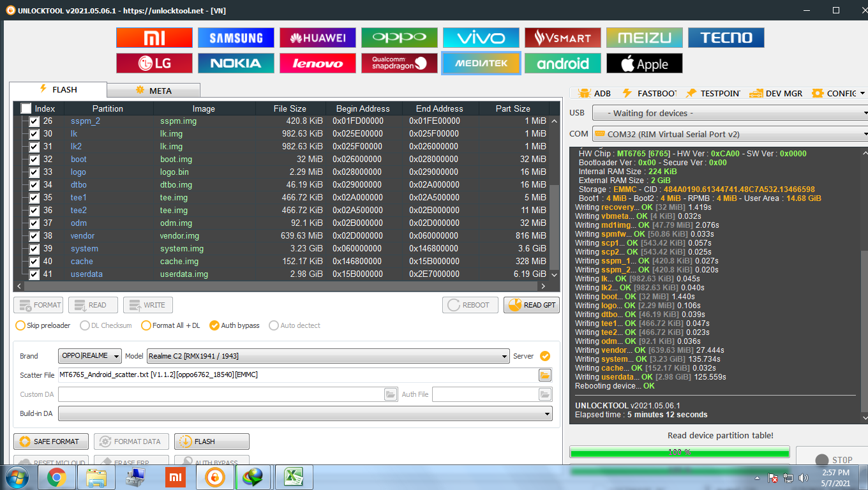
Task: Switch to the Lenovo brand section
Action: [x=318, y=63]
